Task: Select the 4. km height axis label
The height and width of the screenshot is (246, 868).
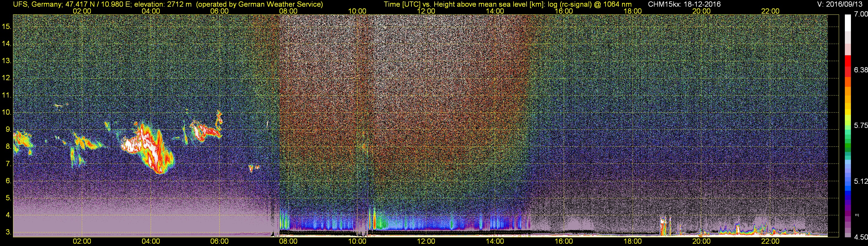Action: coord(8,215)
